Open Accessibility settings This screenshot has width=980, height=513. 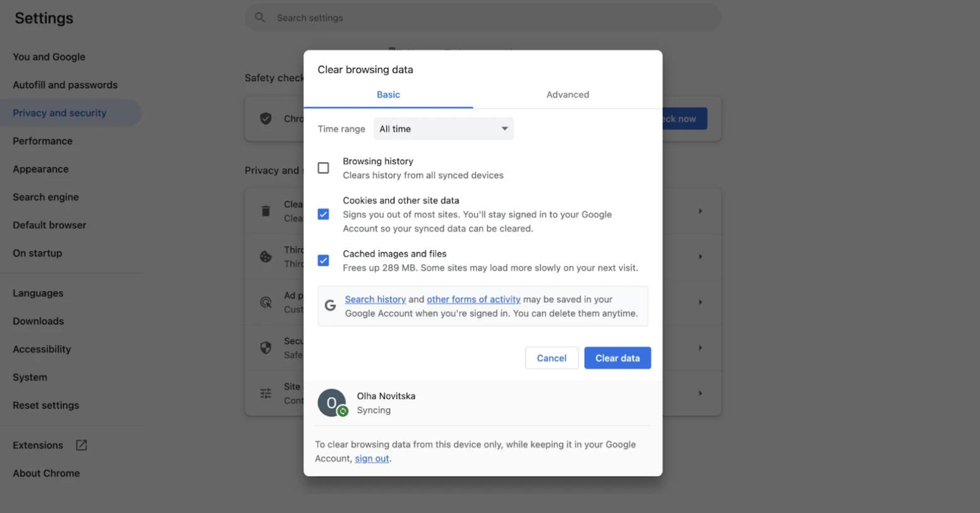click(42, 349)
